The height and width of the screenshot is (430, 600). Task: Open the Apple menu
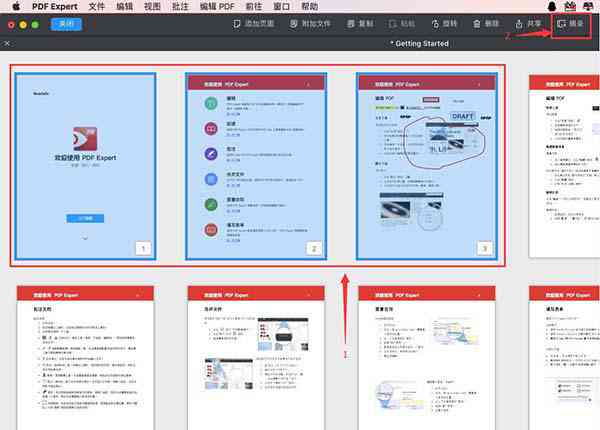point(16,6)
